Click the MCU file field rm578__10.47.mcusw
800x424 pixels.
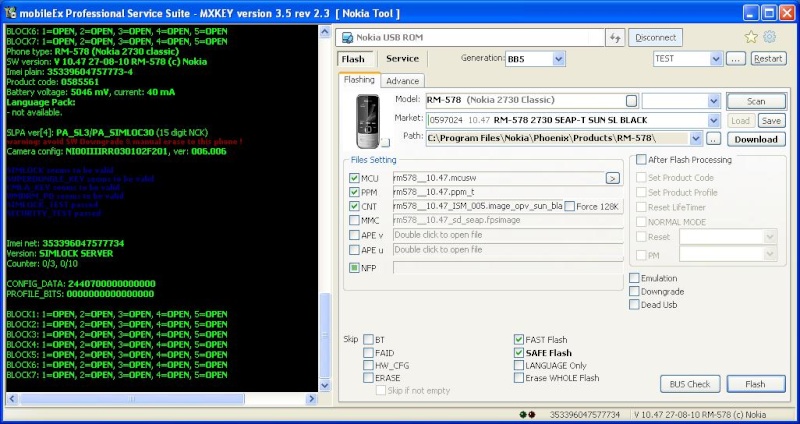click(498, 178)
